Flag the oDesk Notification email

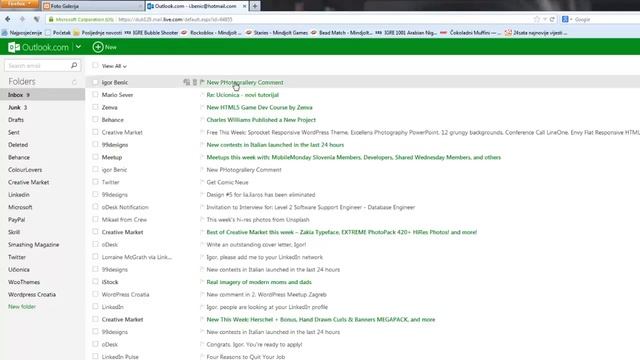pos(202,207)
